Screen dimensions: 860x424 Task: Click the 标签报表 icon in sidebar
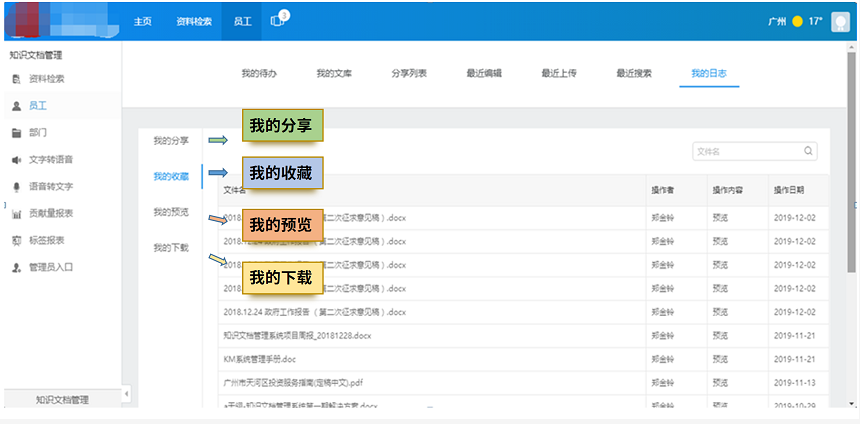tap(17, 240)
